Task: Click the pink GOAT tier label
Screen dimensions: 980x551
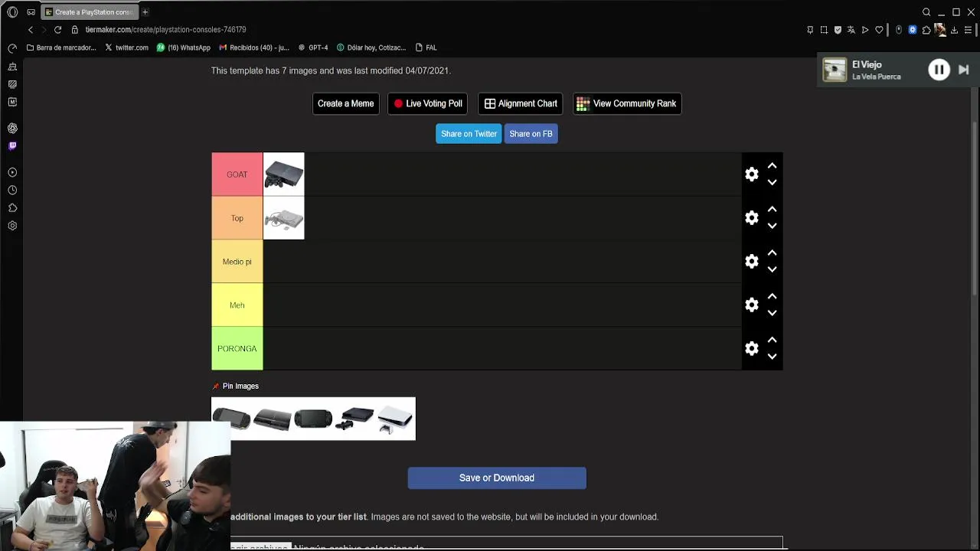Action: coord(237,174)
